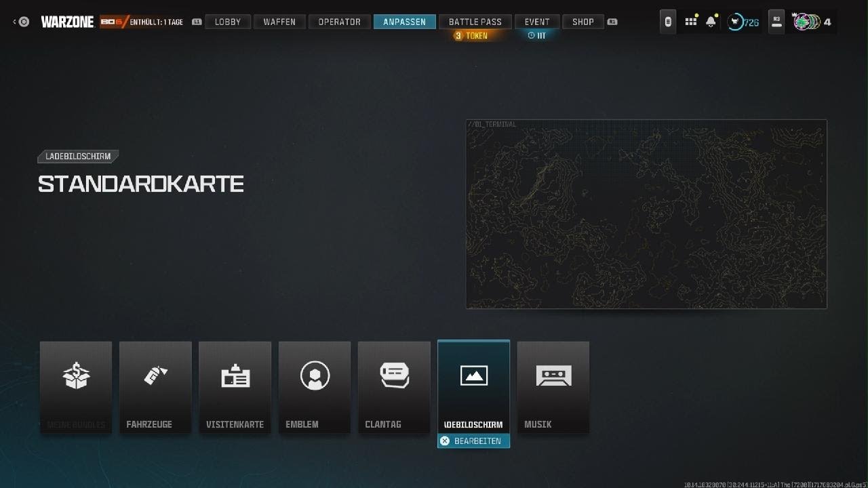This screenshot has width=868, height=488.
Task: View the 726 player level badge
Action: [743, 22]
